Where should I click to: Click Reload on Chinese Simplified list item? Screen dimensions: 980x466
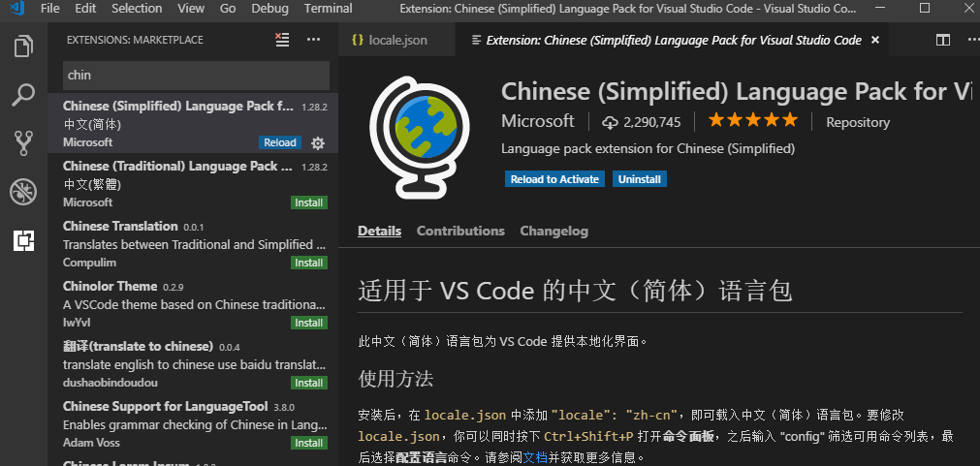(x=280, y=142)
